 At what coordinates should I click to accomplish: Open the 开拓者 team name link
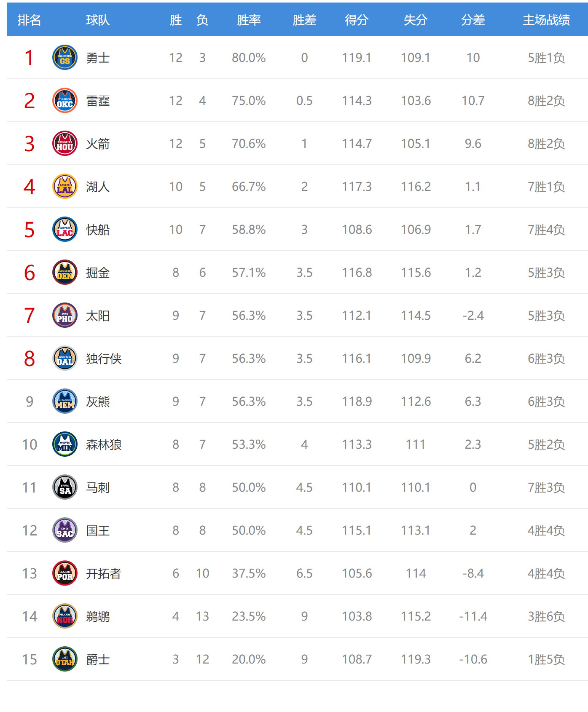coord(104,573)
